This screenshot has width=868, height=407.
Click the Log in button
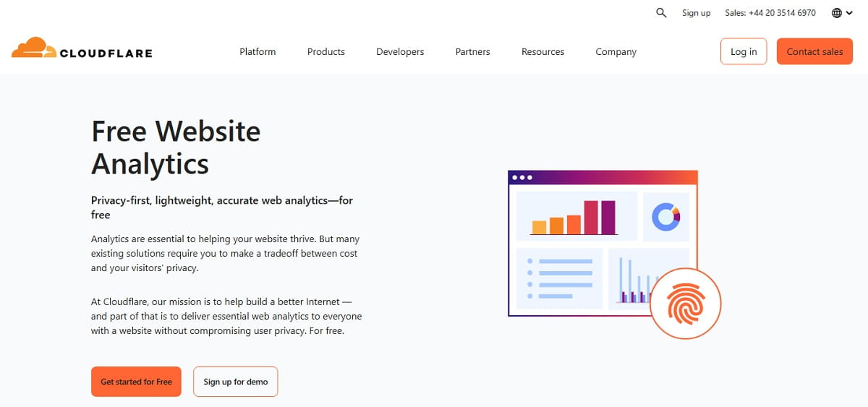point(744,51)
